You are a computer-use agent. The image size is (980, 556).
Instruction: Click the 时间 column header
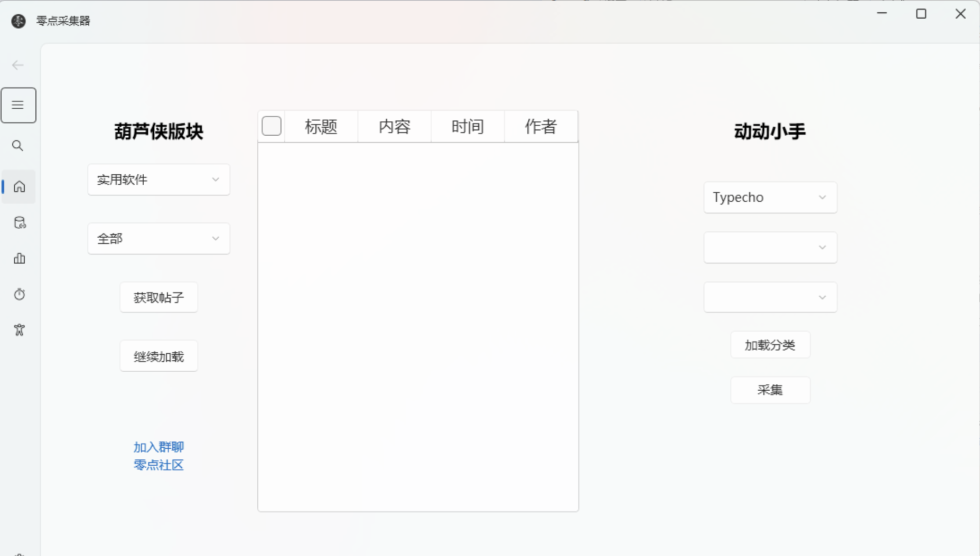pyautogui.click(x=468, y=127)
